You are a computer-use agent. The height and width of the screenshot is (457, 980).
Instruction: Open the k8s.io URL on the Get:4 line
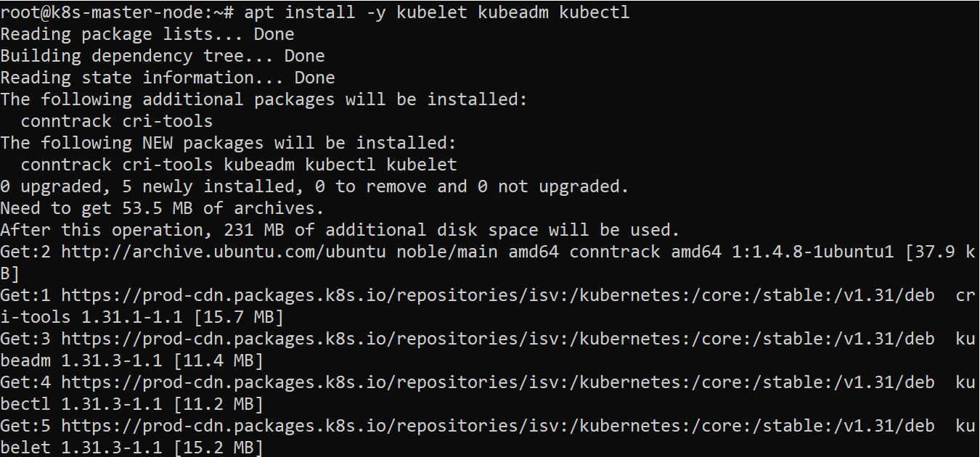point(497,382)
